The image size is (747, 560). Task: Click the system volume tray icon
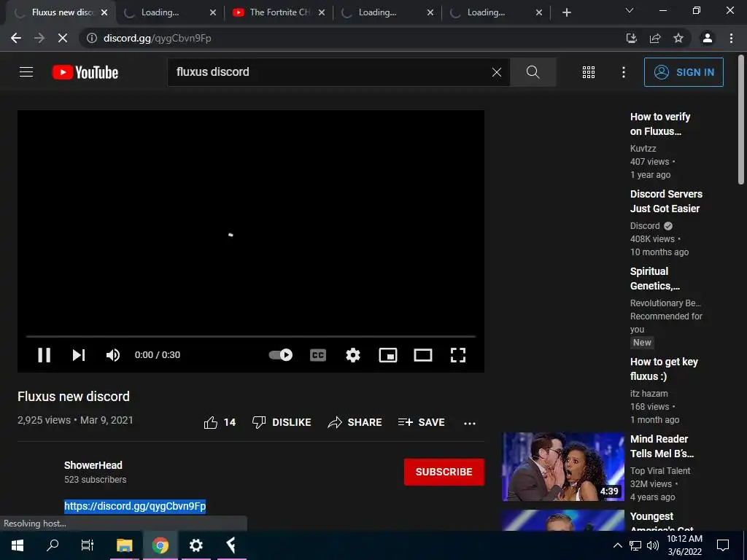coord(653,545)
